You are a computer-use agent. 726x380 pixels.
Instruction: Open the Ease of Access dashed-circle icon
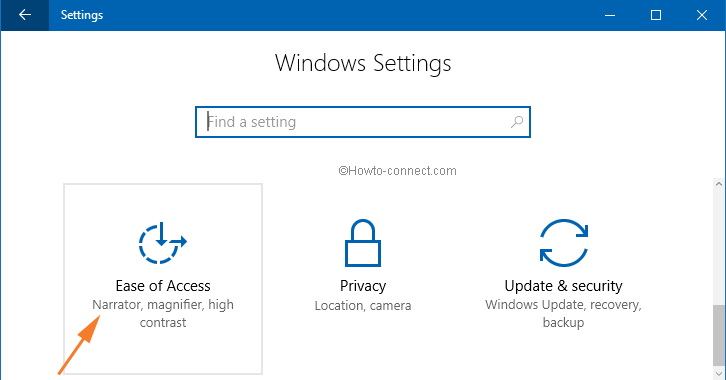(x=163, y=243)
